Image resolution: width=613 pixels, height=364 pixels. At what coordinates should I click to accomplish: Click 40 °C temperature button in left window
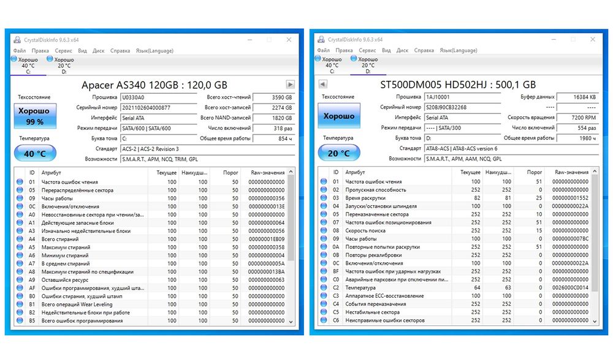(x=35, y=153)
